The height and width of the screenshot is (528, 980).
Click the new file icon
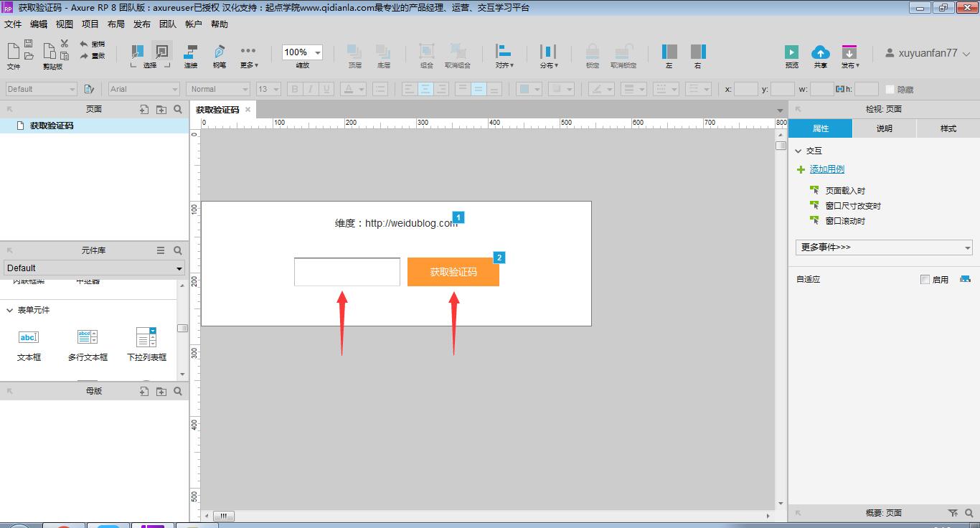click(x=13, y=51)
